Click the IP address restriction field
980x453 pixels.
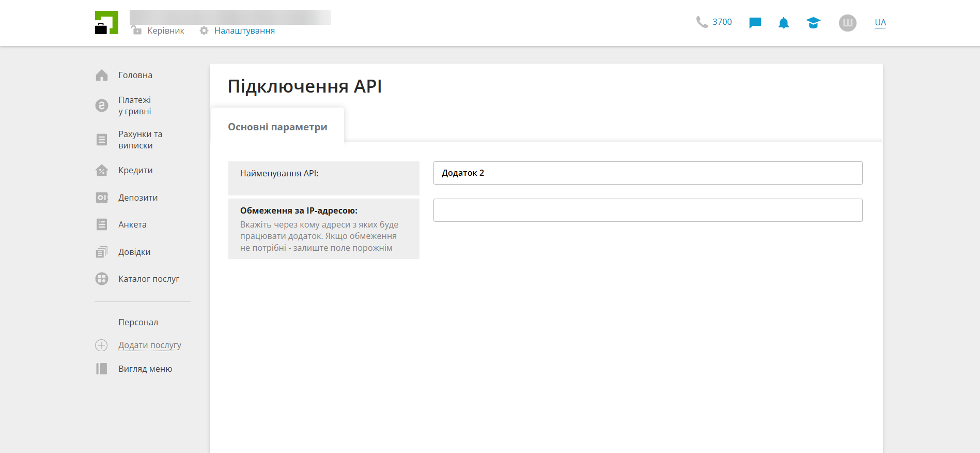click(647, 210)
